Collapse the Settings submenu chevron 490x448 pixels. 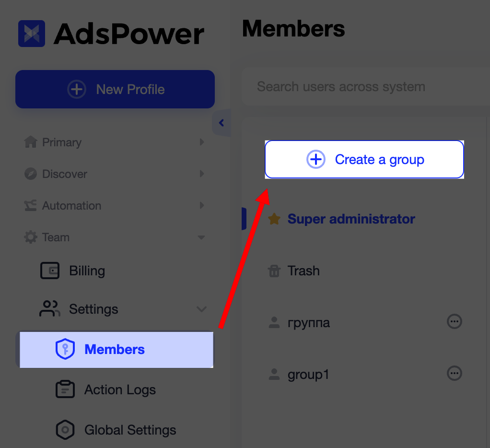point(201,309)
